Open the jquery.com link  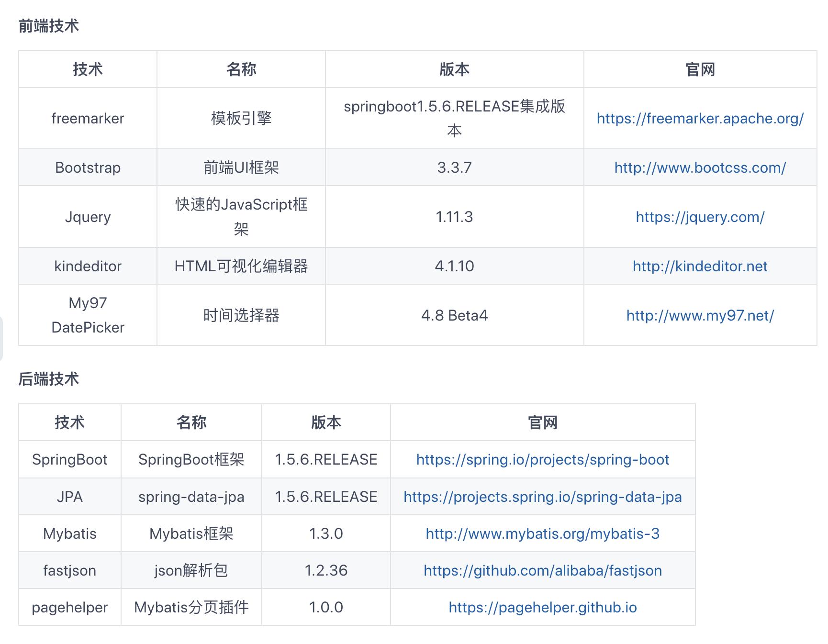(700, 217)
